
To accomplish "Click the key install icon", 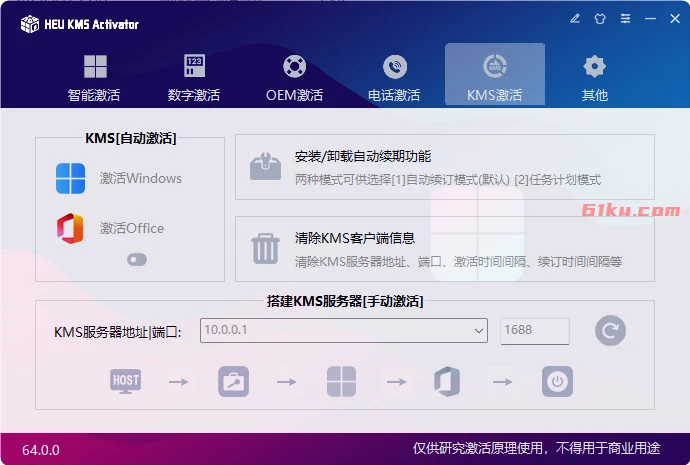I will (233, 381).
